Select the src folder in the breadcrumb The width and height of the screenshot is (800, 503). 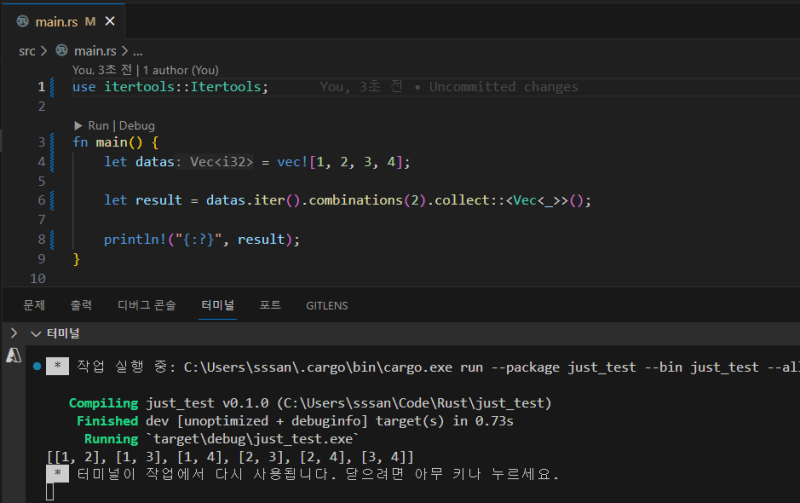(x=28, y=50)
